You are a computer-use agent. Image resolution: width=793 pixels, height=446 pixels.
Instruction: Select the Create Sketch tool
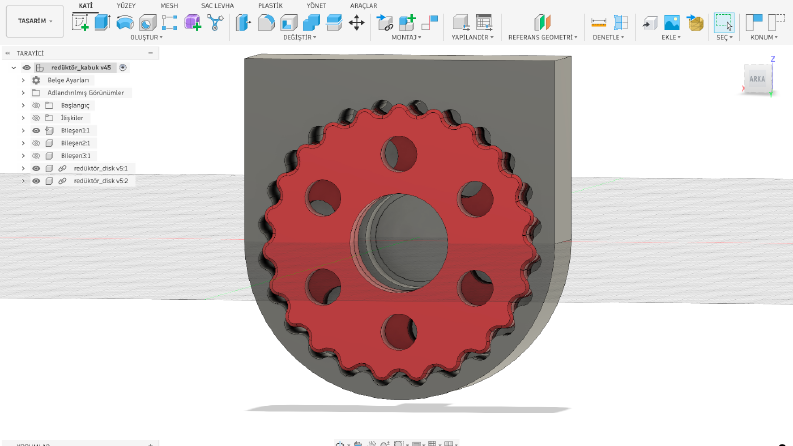(x=80, y=22)
